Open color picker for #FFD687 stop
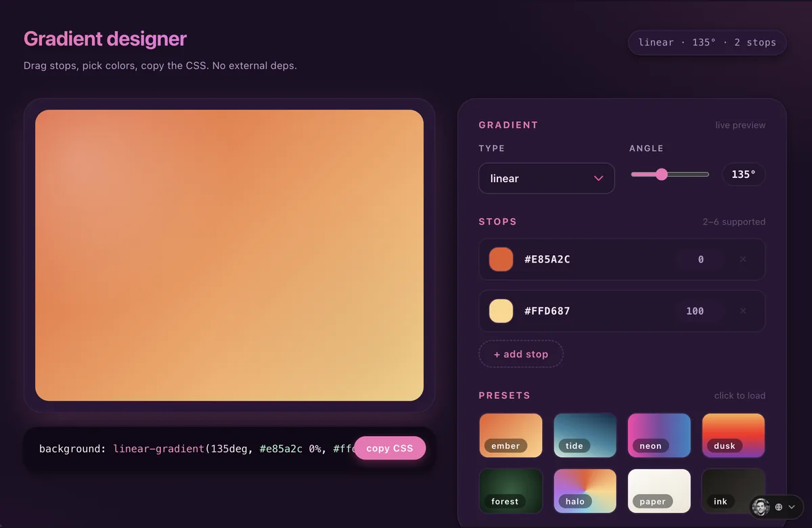This screenshot has height=528, width=812. click(x=501, y=311)
